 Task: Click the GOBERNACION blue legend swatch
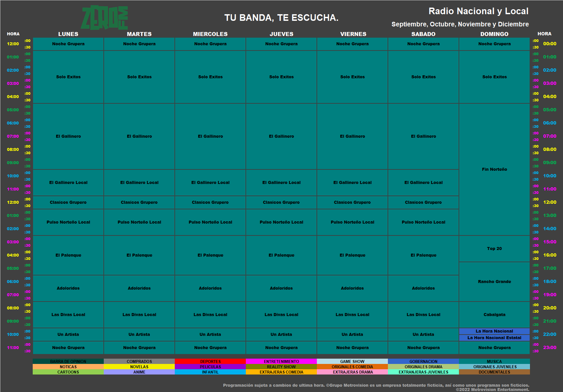pos(424,361)
